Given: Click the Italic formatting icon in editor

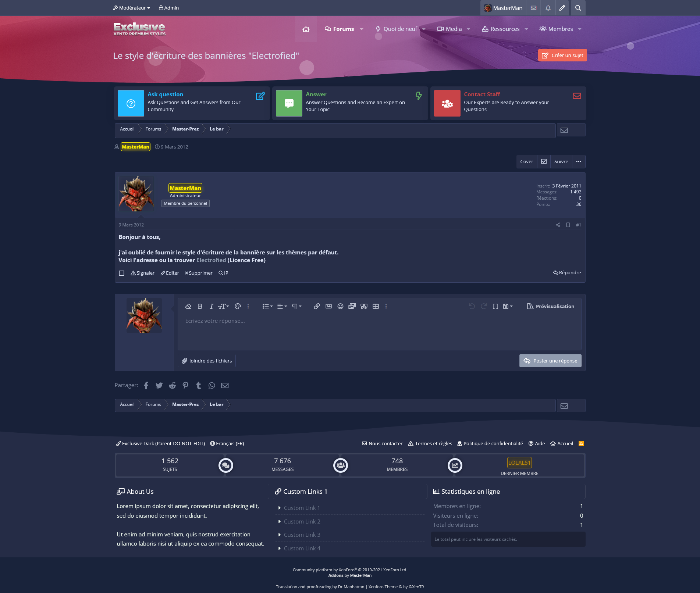Looking at the screenshot, I should [211, 306].
